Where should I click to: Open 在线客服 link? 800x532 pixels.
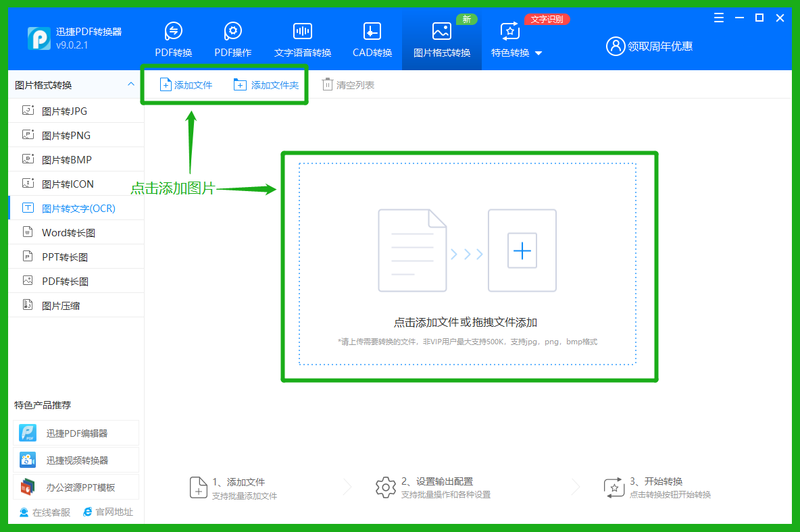coord(45,512)
